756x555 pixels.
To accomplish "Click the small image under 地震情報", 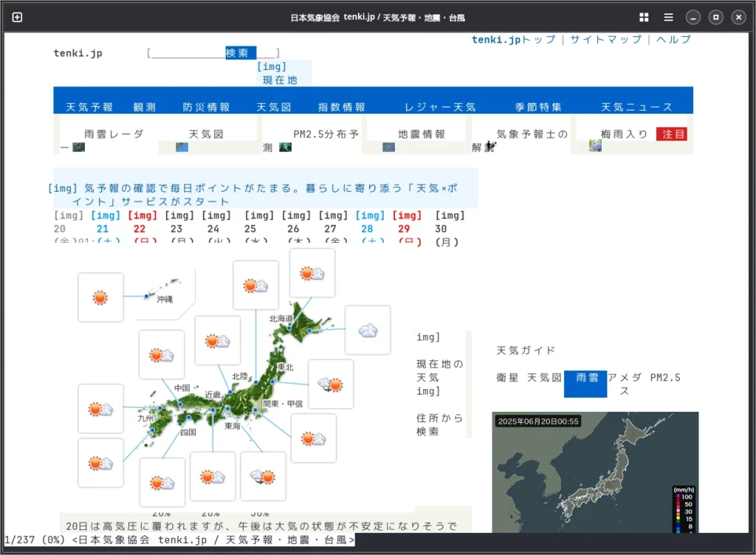I will point(388,147).
